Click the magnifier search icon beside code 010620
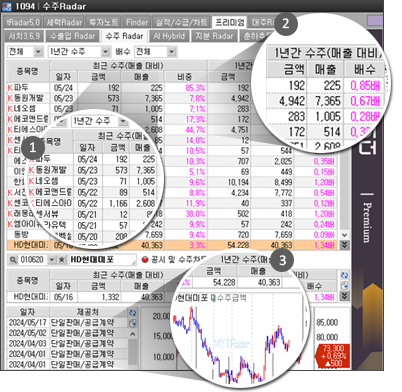 pyautogui.click(x=13, y=260)
